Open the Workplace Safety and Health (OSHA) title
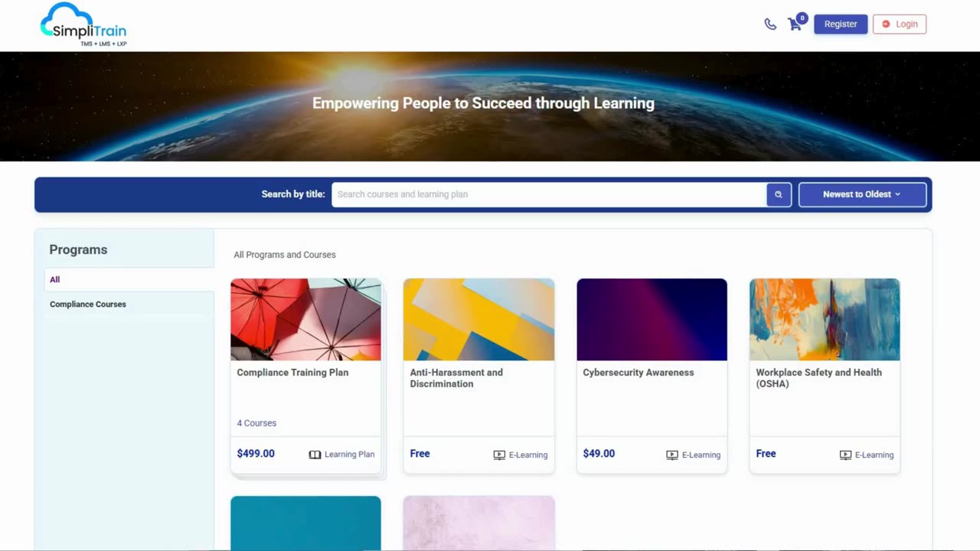 point(818,378)
